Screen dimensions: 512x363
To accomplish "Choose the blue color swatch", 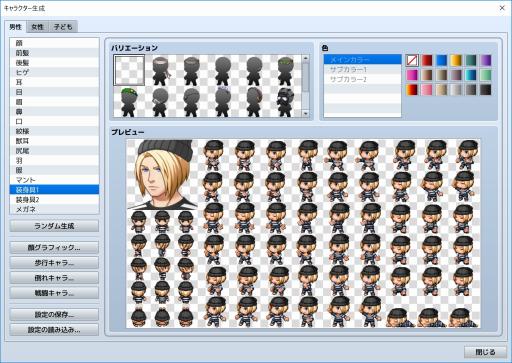I will (x=441, y=60).
